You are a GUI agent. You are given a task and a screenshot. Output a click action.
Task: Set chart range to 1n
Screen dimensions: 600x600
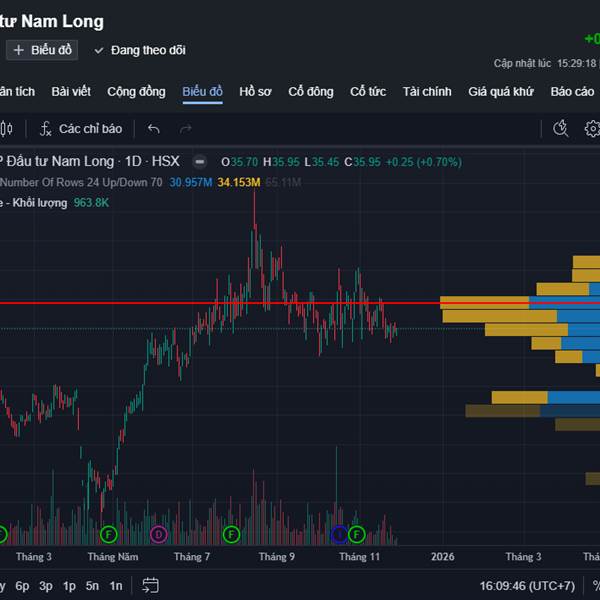pos(116,586)
